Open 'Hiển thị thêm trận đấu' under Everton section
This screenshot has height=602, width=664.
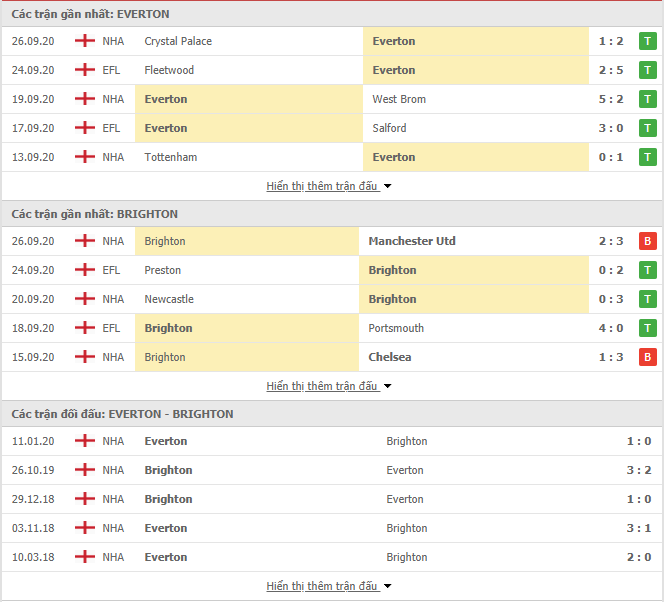322,186
